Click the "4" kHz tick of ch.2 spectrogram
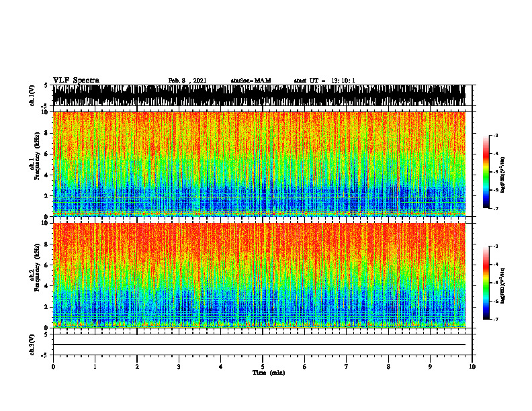This screenshot has height=411, width=532. [x=46, y=286]
